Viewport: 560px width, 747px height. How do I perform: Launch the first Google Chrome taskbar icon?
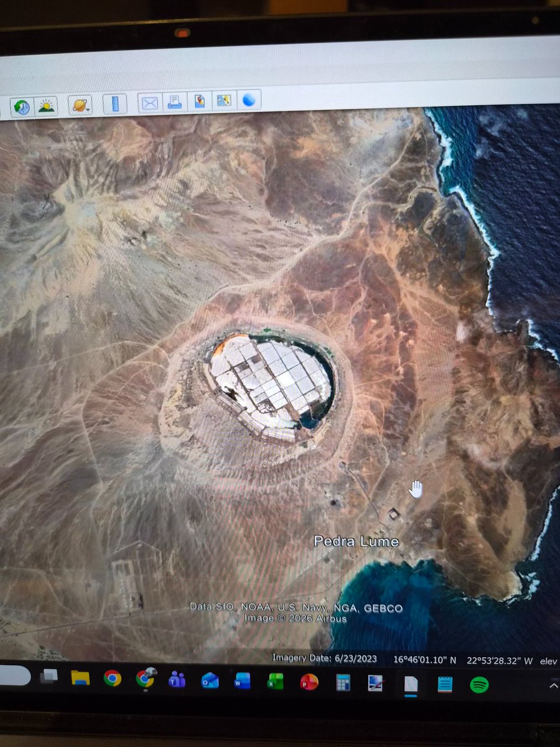tap(112, 678)
